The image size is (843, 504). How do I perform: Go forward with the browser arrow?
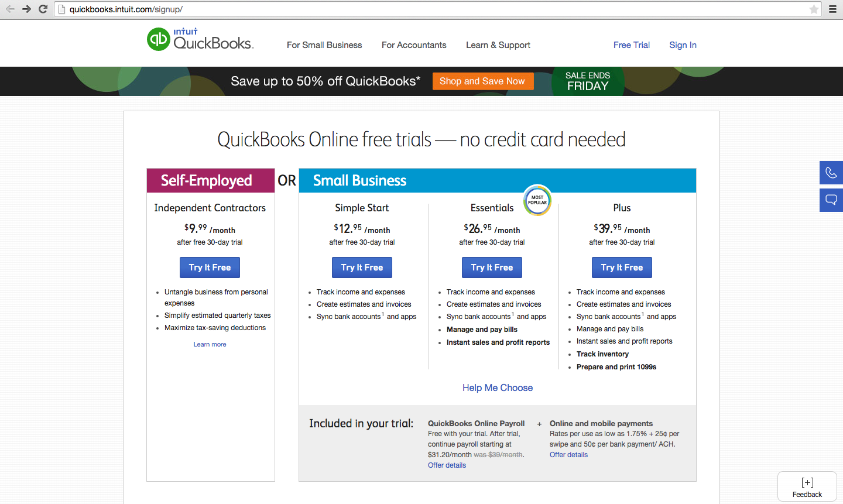tap(26, 9)
